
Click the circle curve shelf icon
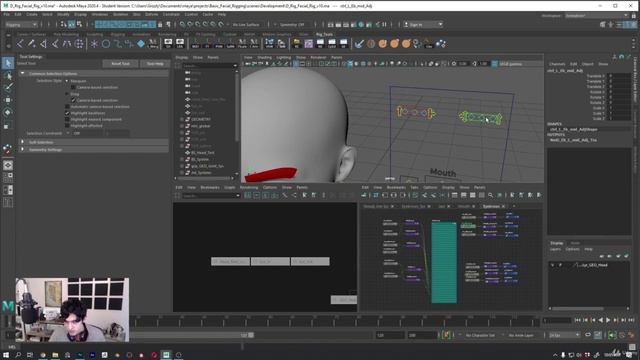point(106,43)
